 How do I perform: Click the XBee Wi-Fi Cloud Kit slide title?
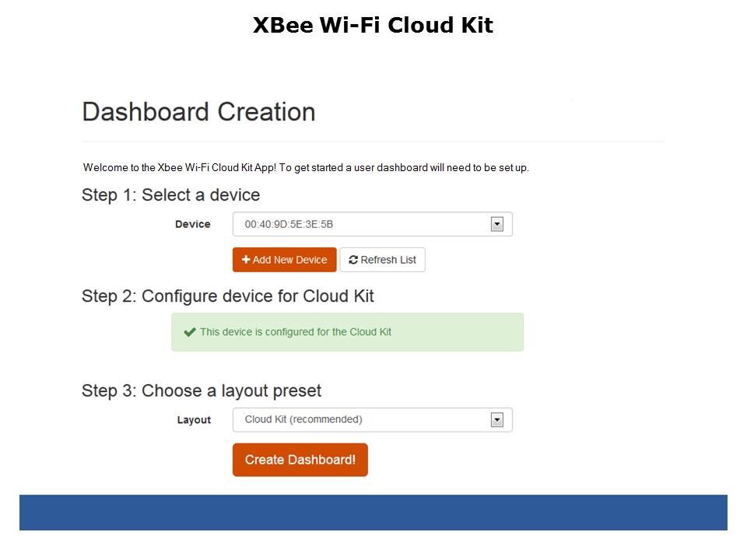click(373, 26)
